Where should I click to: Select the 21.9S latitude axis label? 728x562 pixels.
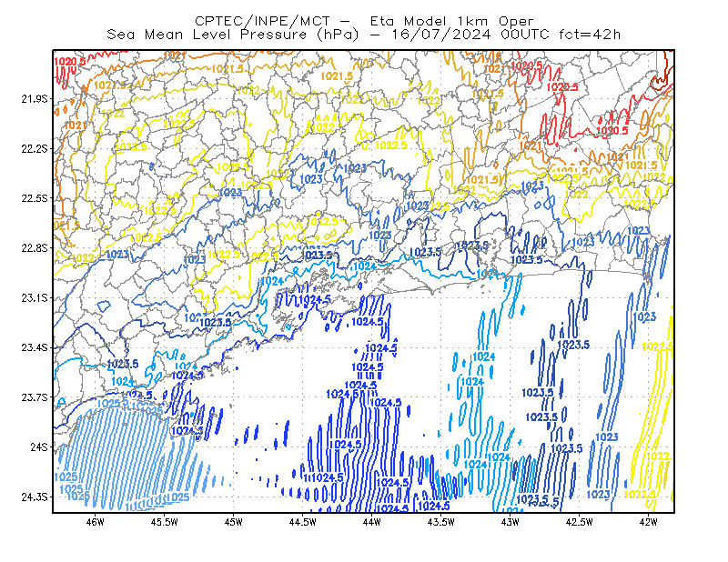click(x=35, y=99)
